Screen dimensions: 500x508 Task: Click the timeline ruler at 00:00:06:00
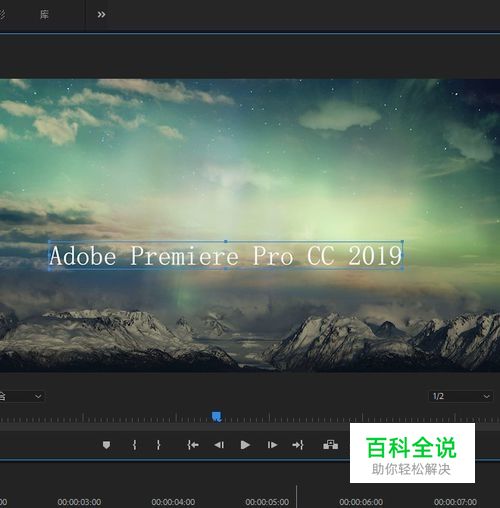coord(361,502)
